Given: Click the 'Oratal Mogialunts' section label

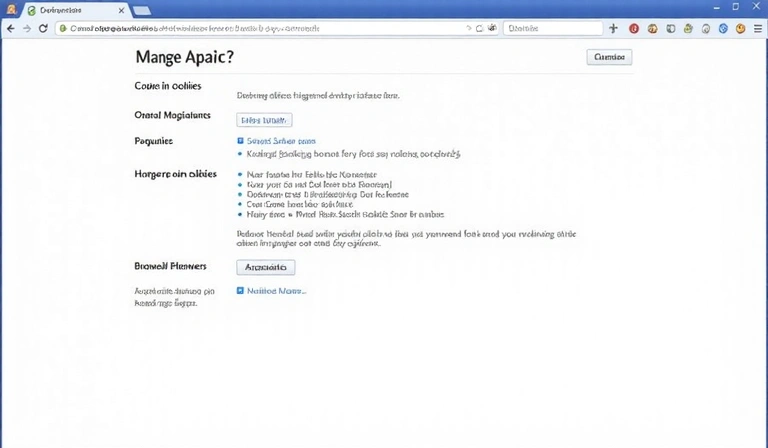Looking at the screenshot, I should click(172, 116).
